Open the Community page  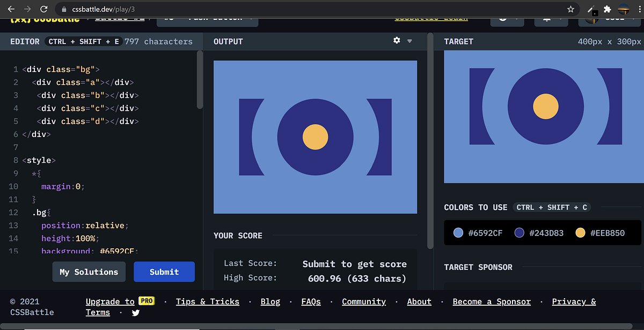[364, 302]
